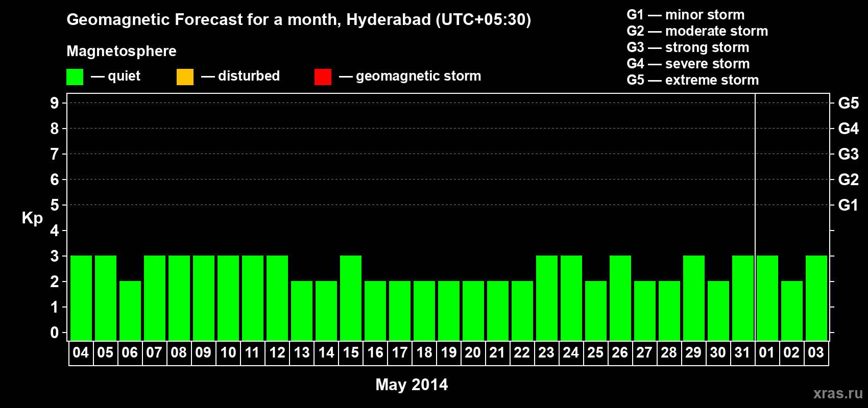The image size is (868, 408).
Task: Click date label 10 on axis
Action: click(x=228, y=353)
